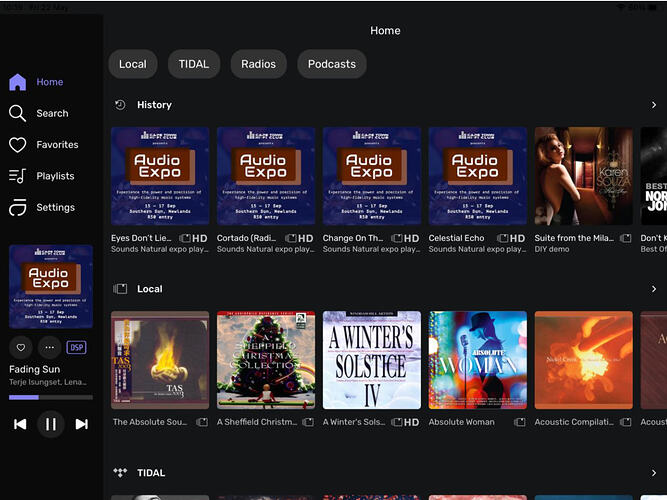This screenshot has width=667, height=500.
Task: Click local icon beside Suite from the Mila
Action: pos(625,238)
